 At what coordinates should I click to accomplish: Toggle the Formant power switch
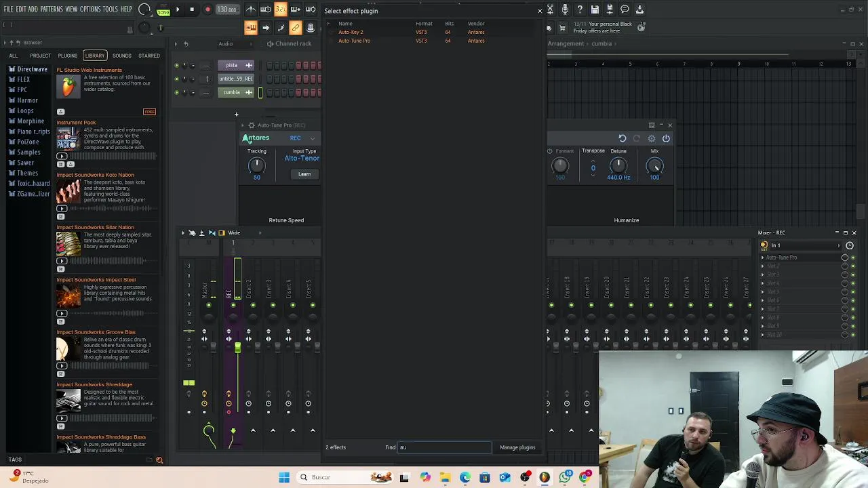pos(550,151)
